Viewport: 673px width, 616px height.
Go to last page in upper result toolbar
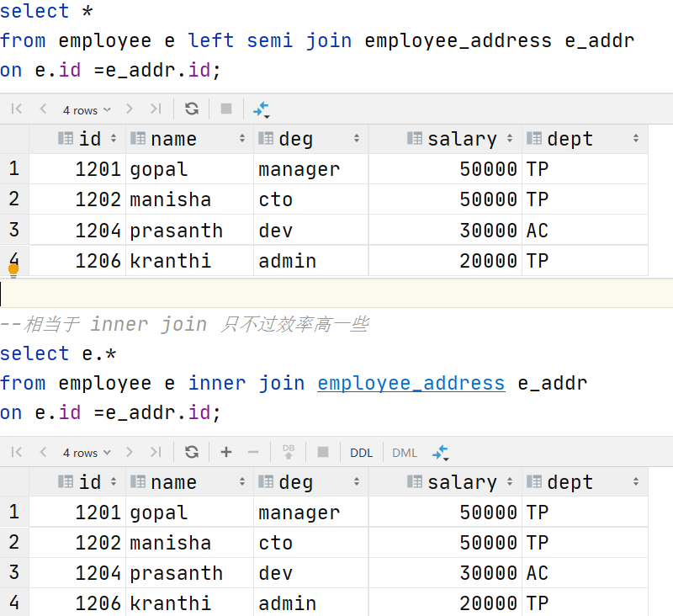pos(156,109)
